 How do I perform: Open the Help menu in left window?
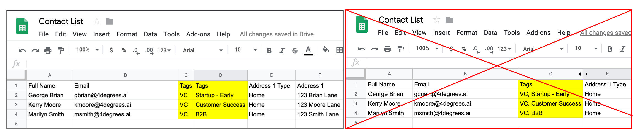point(223,34)
